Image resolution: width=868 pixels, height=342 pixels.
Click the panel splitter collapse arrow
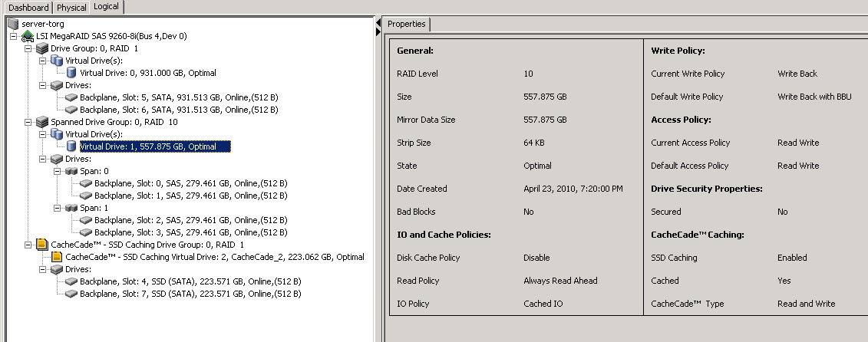[x=378, y=24]
